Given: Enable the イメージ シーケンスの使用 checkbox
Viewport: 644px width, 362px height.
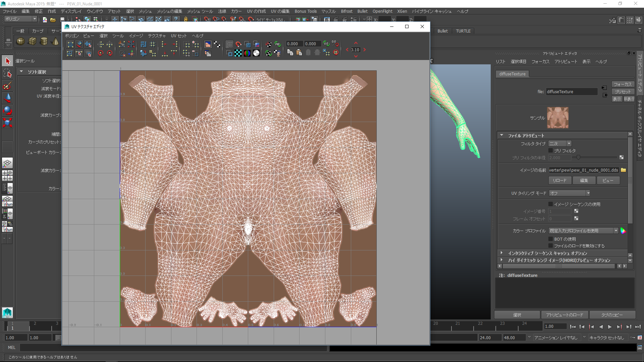Looking at the screenshot, I should point(551,204).
